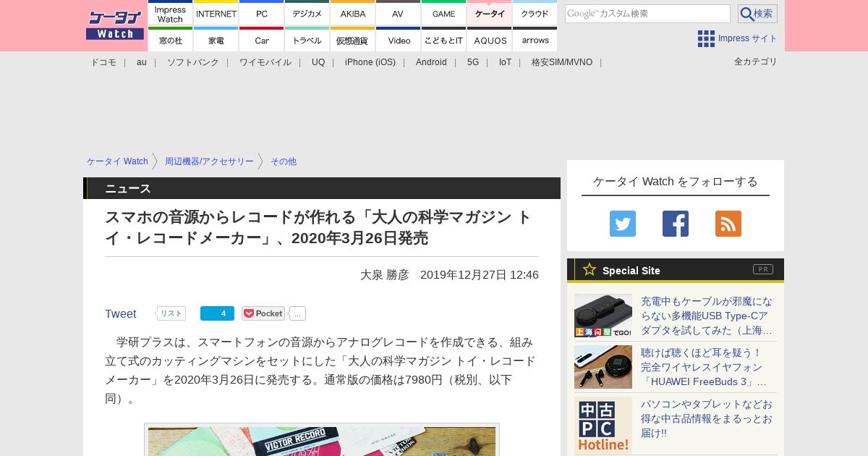The image size is (868, 456).
Task: Open the ケータイ Watch logo homepage
Action: click(114, 25)
